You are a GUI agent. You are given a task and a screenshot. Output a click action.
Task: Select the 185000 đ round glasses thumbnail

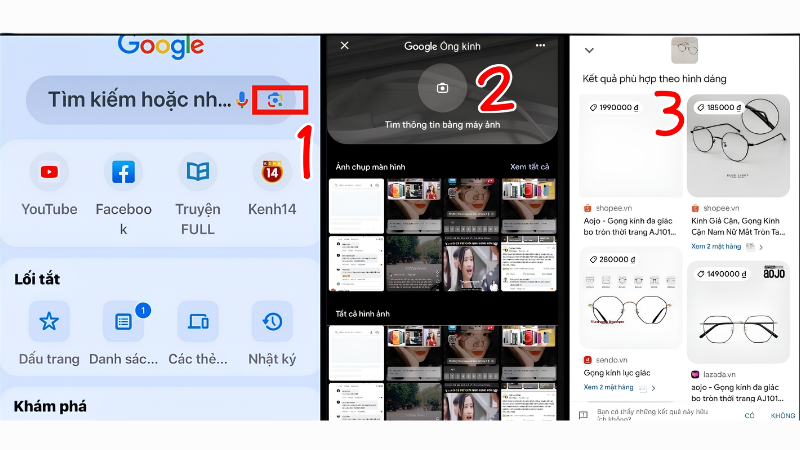(x=738, y=145)
